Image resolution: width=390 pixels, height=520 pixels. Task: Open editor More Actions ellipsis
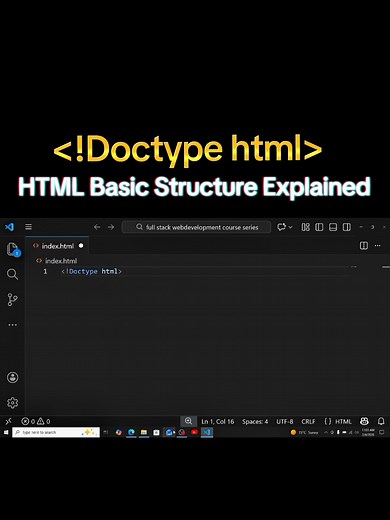tap(377, 246)
